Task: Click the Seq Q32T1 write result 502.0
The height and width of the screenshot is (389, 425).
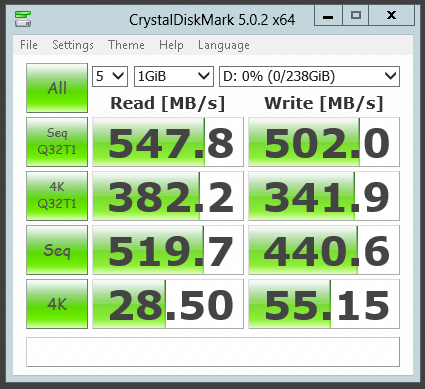Action: point(324,142)
